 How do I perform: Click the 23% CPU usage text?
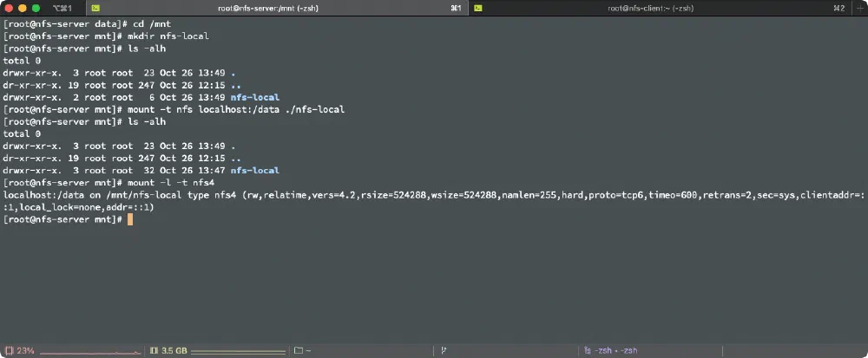coord(25,350)
